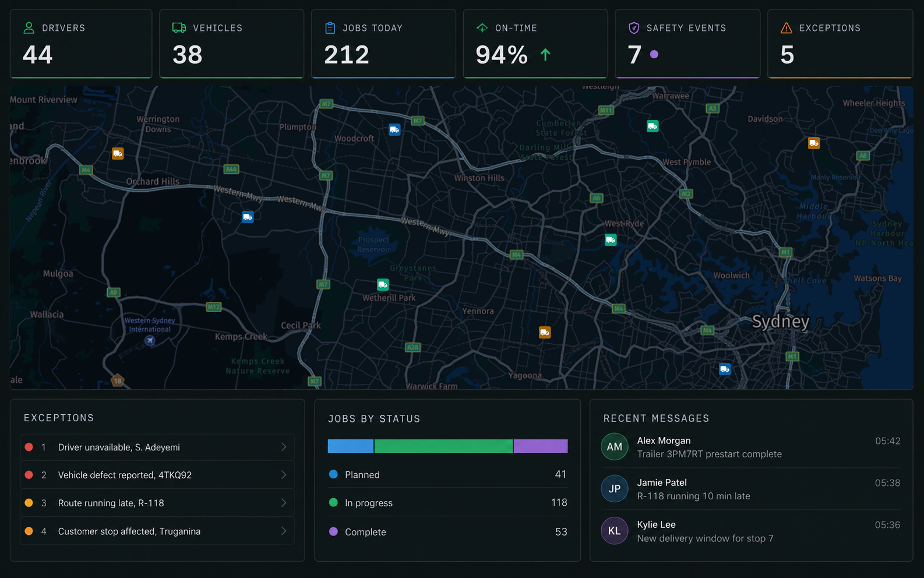
Task: Click red status dot for Driver unavailable
Action: click(29, 447)
